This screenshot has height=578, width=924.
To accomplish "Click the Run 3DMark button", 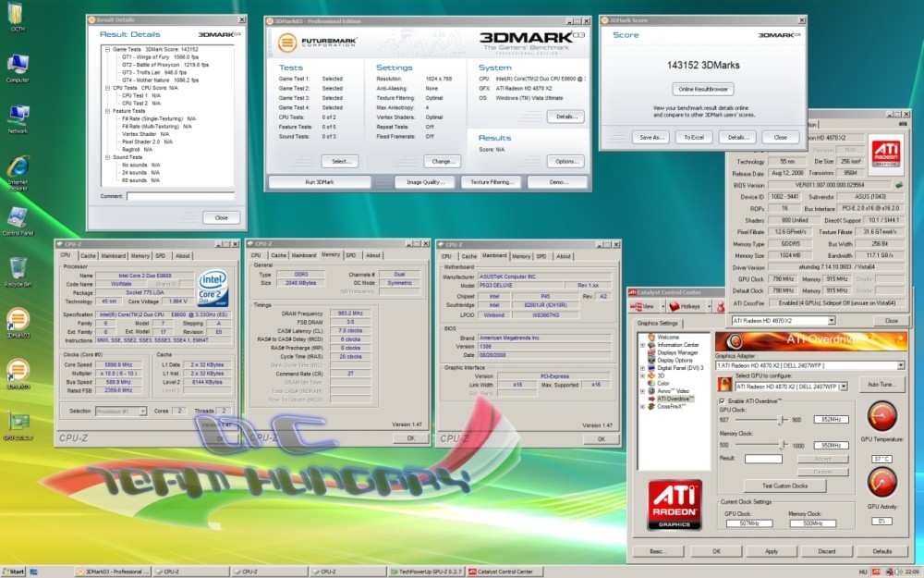I will click(x=320, y=182).
